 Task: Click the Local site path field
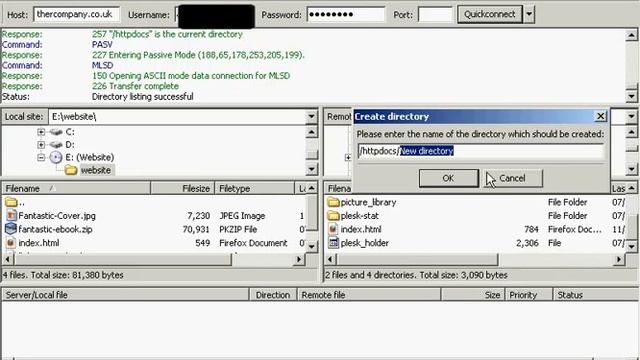177,117
